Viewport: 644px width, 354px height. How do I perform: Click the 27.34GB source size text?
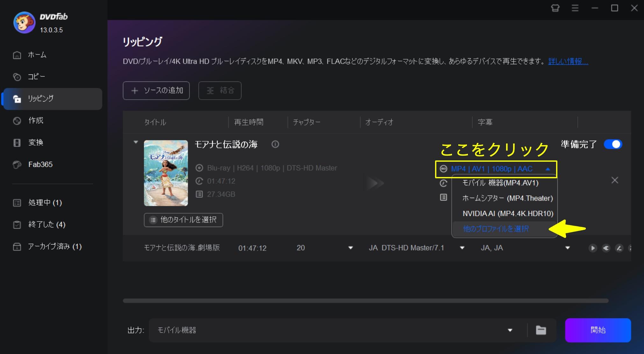pyautogui.click(x=221, y=194)
